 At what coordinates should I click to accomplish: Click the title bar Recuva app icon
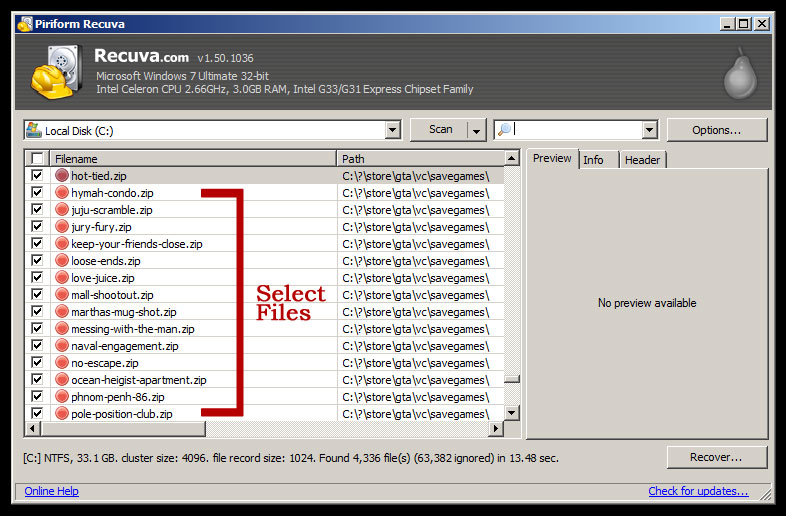tap(25, 24)
